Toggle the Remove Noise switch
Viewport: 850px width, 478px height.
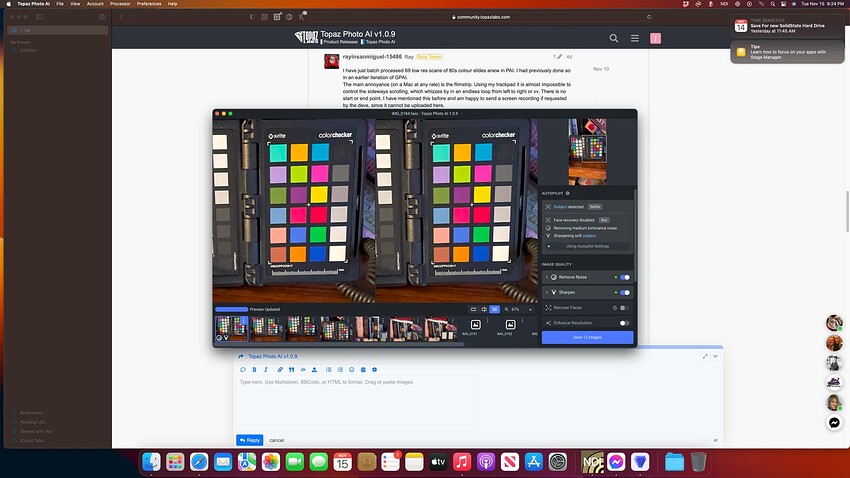pyautogui.click(x=624, y=277)
